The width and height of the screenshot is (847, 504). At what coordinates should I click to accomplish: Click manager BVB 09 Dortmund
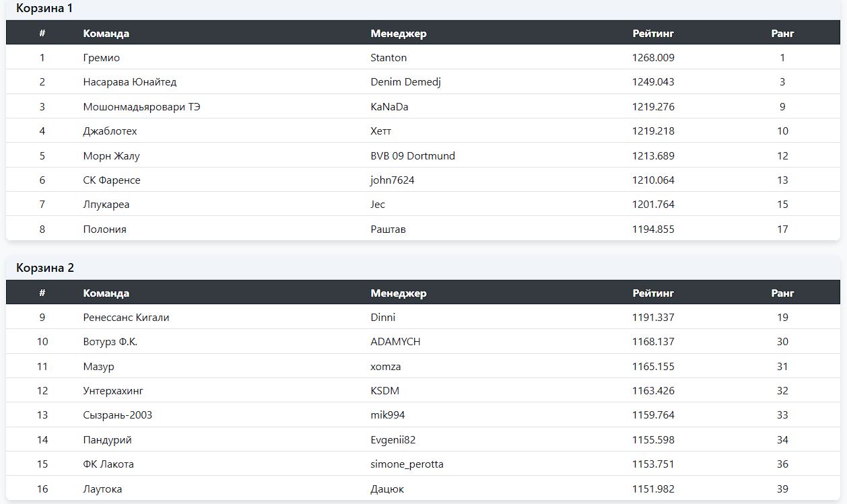(x=413, y=156)
